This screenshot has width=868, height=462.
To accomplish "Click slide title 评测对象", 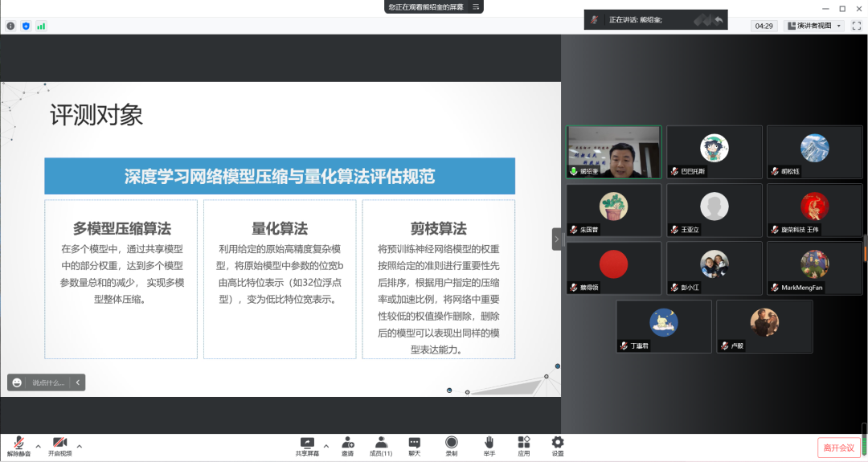I will coord(96,115).
